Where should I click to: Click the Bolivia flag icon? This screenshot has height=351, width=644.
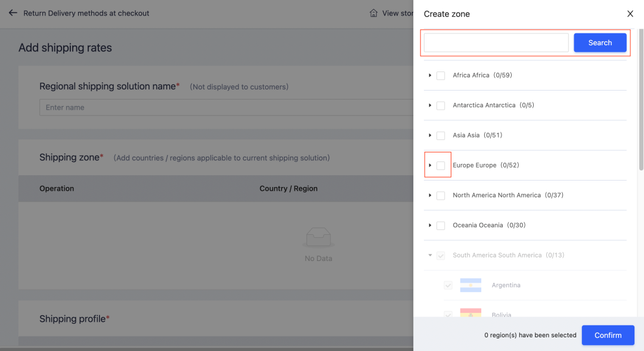click(x=470, y=313)
